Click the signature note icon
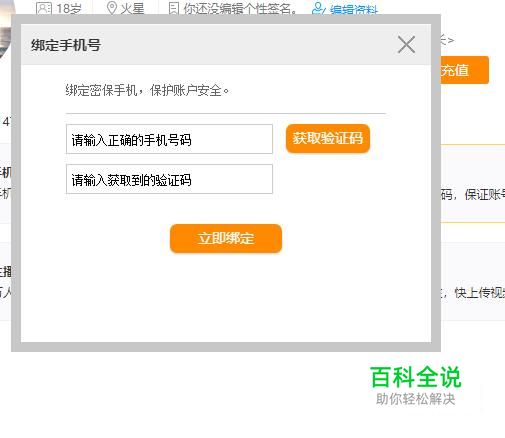The width and height of the screenshot is (505, 438). (174, 8)
